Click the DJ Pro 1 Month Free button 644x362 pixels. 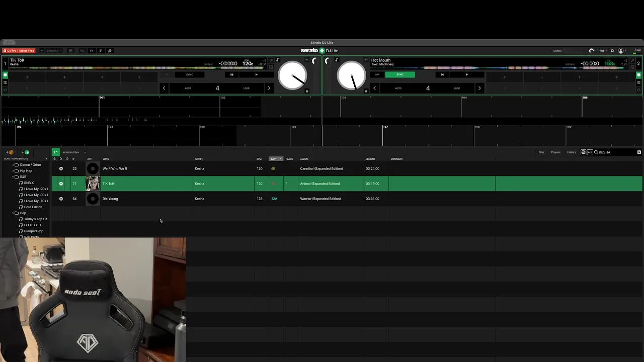point(19,51)
